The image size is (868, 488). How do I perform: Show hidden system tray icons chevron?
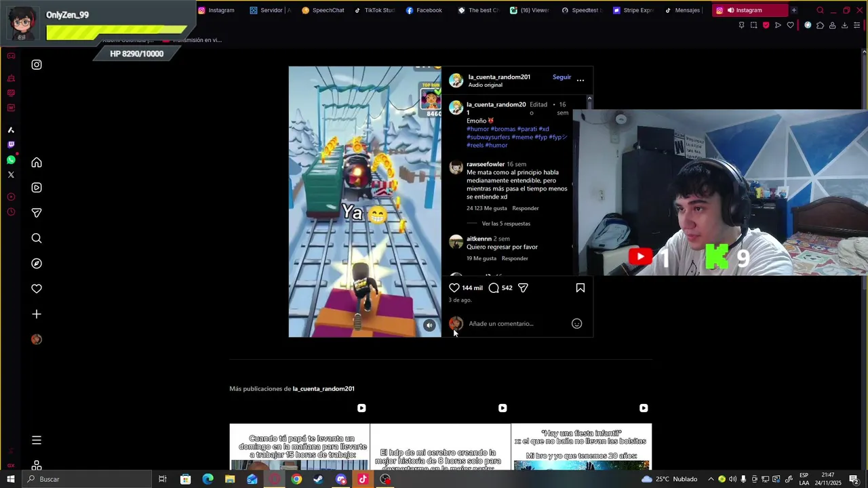point(711,479)
